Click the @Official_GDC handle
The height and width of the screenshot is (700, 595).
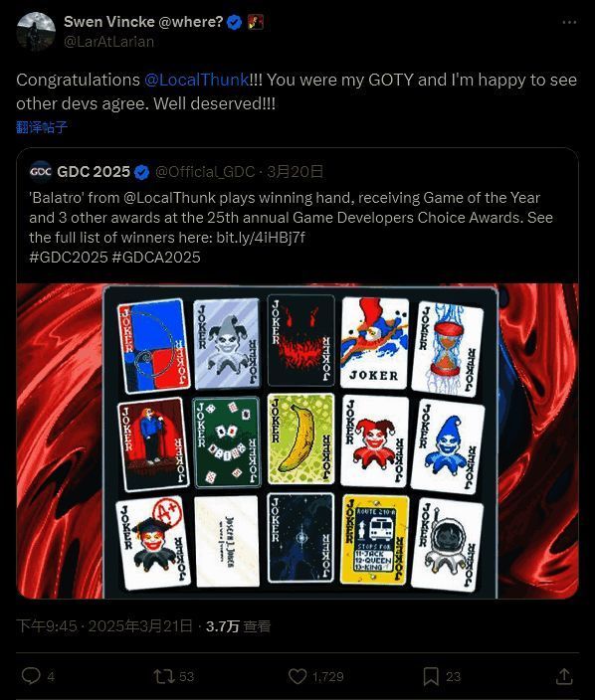205,171
